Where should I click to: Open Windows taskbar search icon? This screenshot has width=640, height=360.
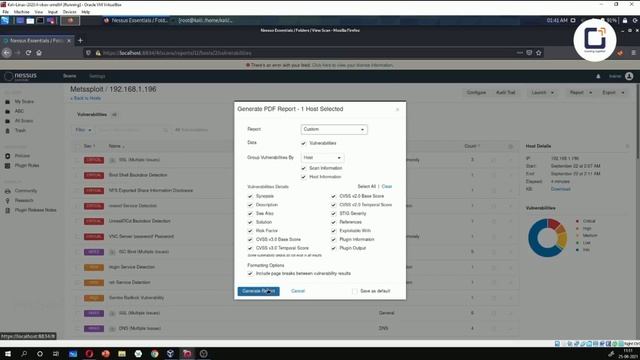[x=24, y=353]
